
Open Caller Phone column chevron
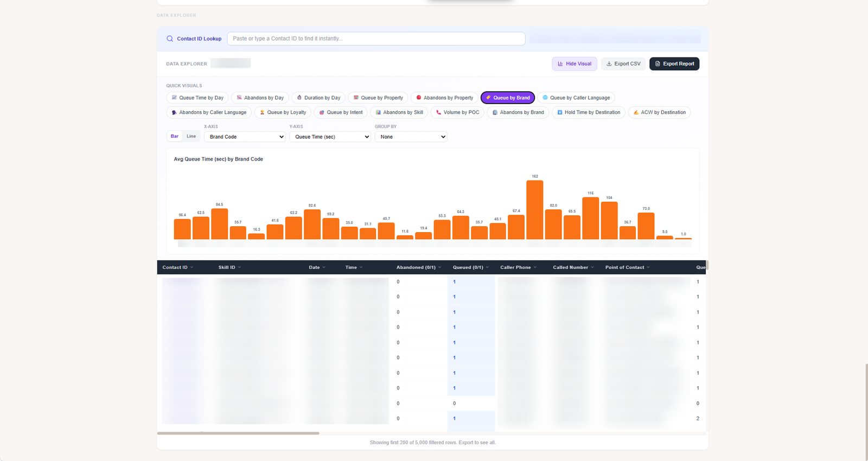[x=535, y=267]
